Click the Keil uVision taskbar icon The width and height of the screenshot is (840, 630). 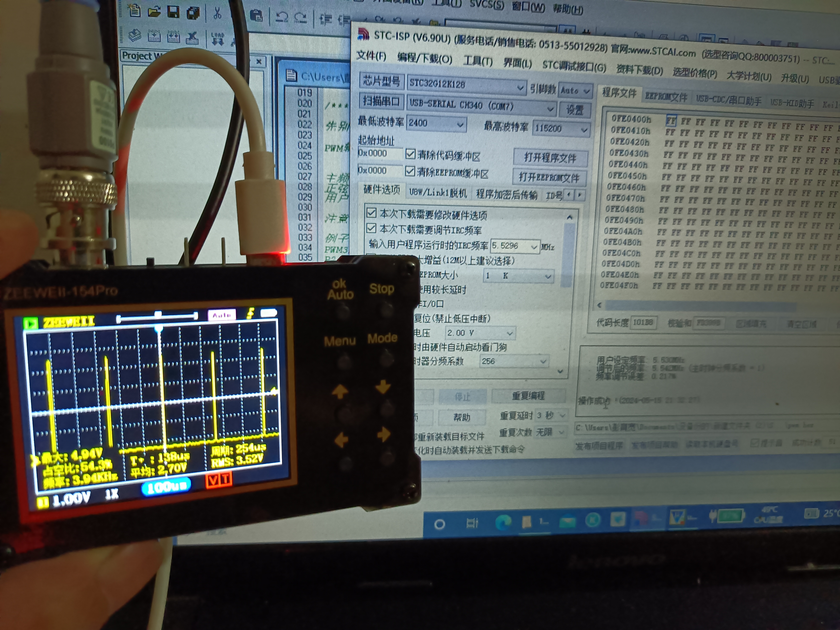(x=678, y=517)
